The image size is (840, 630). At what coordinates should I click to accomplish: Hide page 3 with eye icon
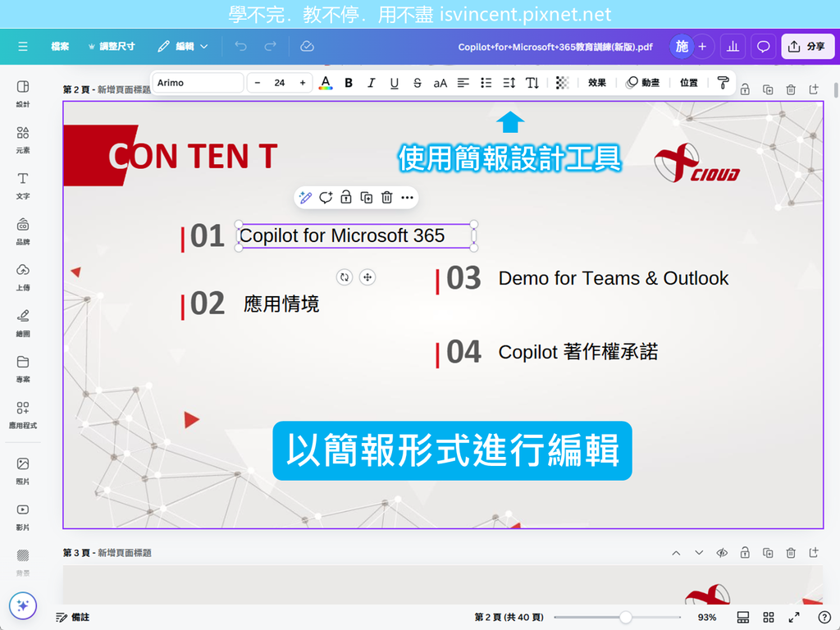[x=722, y=553]
